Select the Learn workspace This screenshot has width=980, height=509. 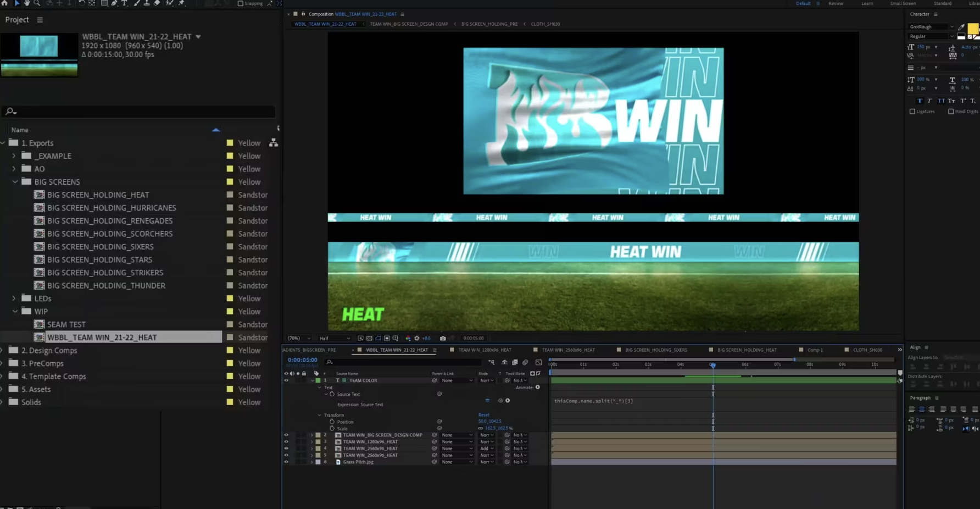(x=867, y=3)
